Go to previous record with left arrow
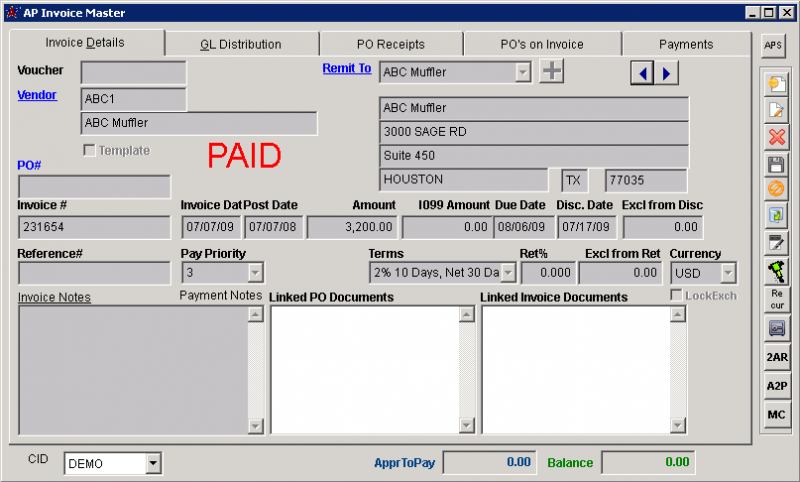This screenshot has width=800, height=482. click(644, 73)
